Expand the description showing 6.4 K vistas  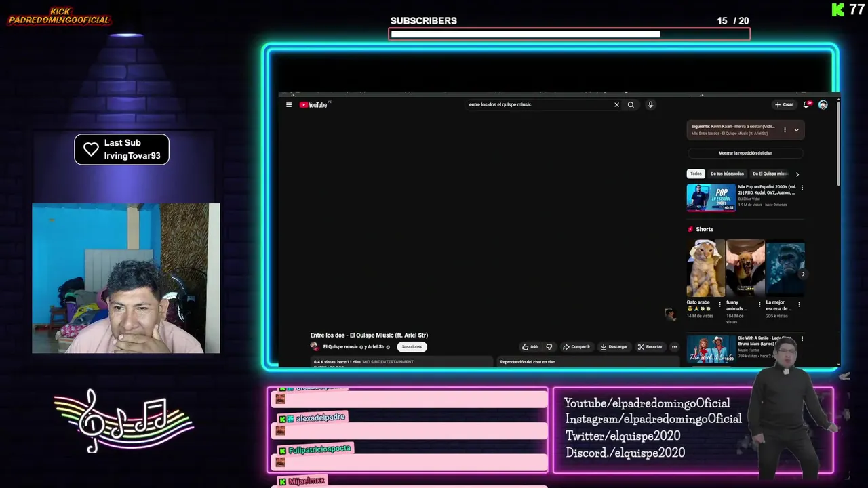pos(402,362)
